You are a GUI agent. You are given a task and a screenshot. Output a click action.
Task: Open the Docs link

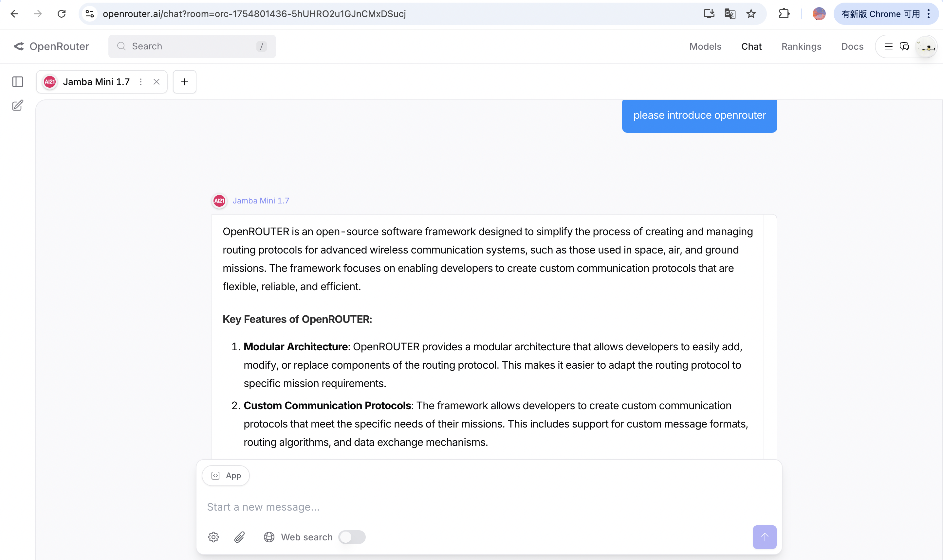click(852, 46)
